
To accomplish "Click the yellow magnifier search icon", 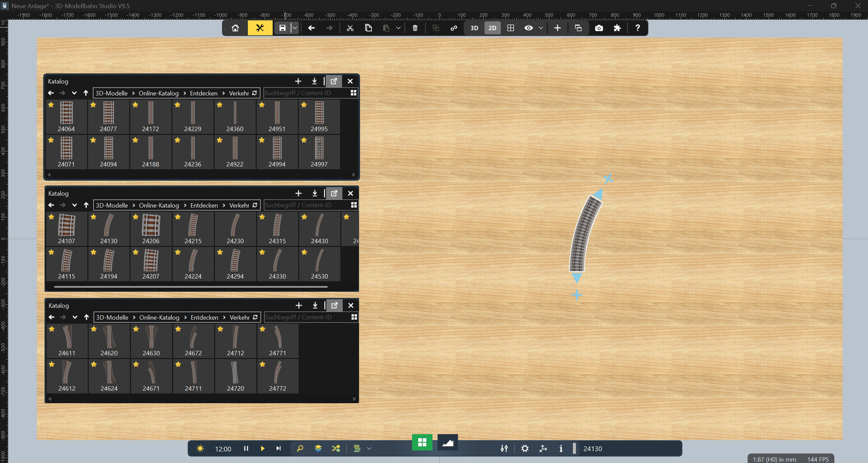I will click(x=300, y=449).
